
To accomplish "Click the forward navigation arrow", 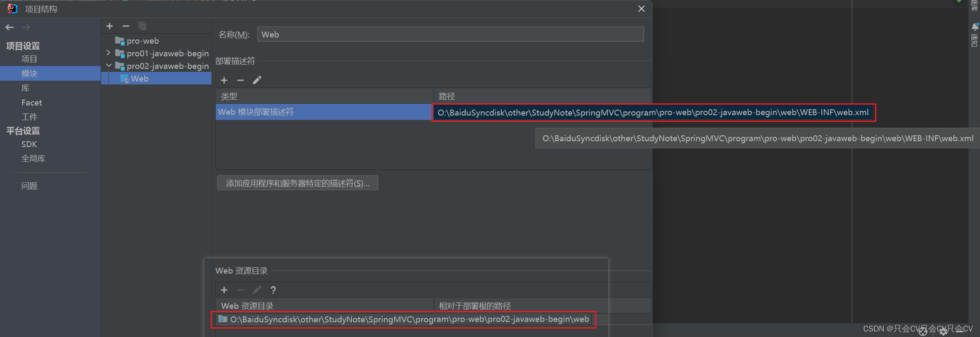I will point(26,27).
